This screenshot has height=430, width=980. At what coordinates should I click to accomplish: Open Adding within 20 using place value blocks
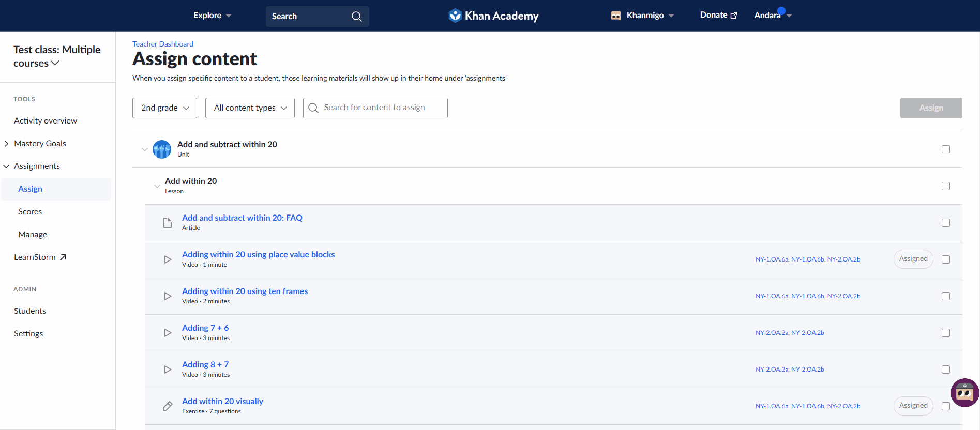258,254
